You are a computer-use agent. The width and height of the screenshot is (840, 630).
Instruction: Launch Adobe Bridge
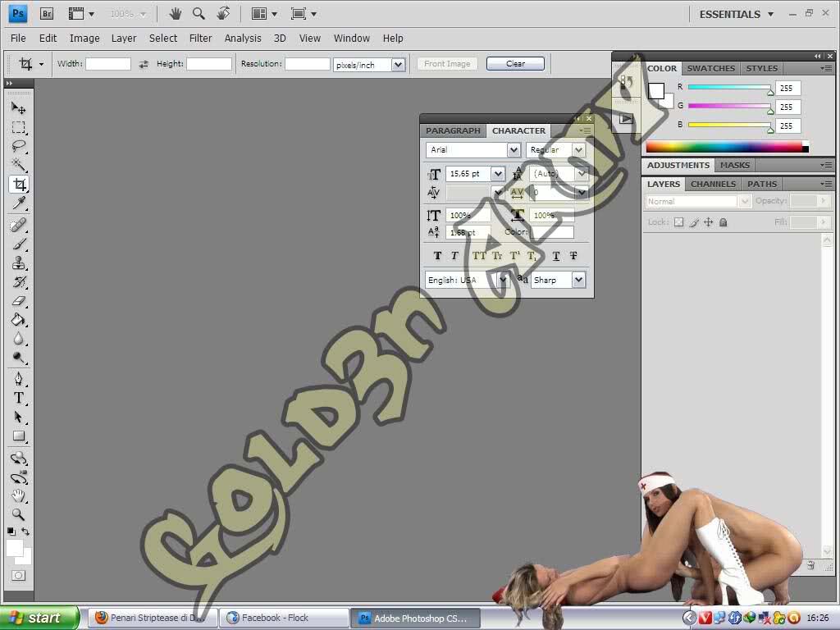coord(47,14)
